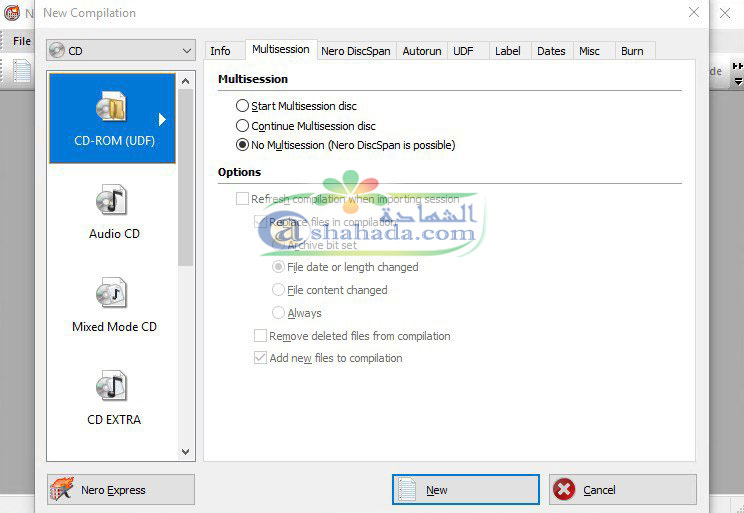Open the Label tab
Screen dimensions: 744x513
coord(507,51)
